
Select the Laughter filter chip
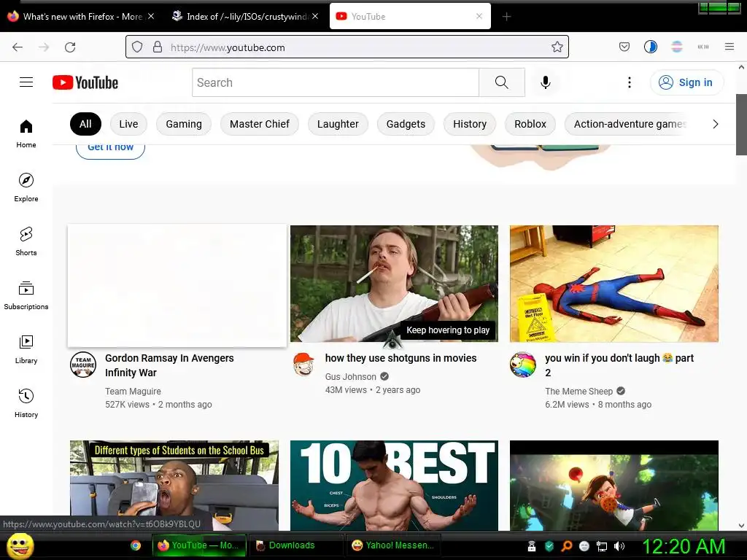(338, 124)
